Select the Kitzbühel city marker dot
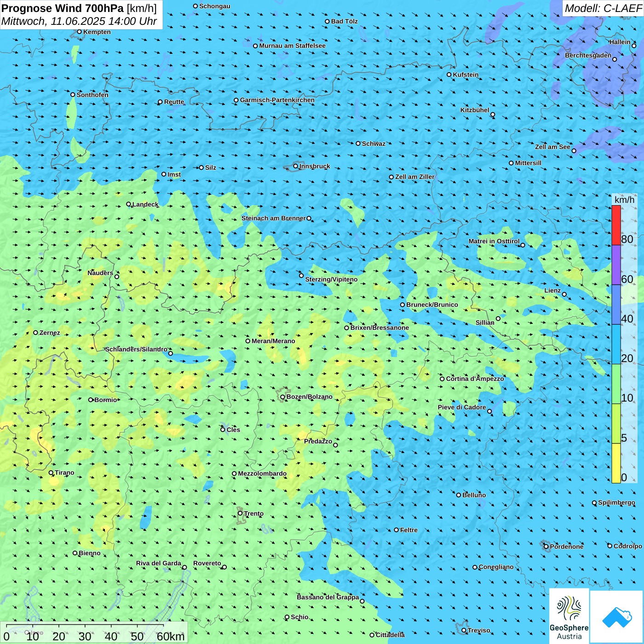The image size is (644, 644). tap(493, 115)
